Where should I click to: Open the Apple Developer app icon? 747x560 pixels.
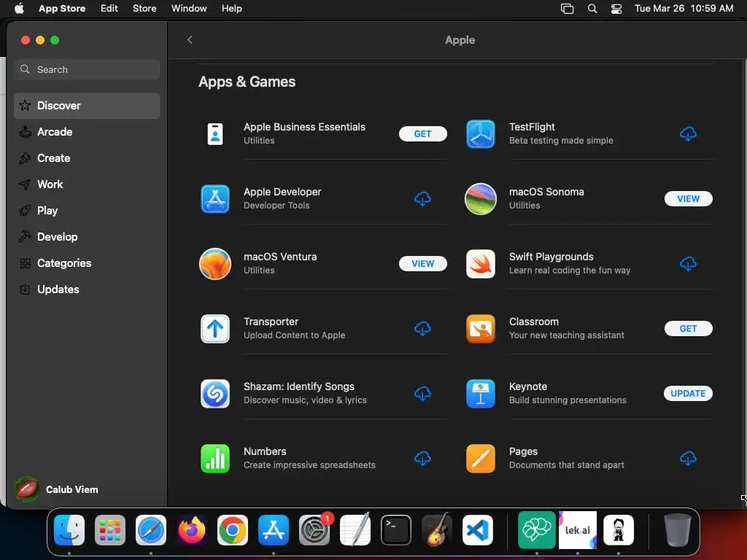pos(215,198)
